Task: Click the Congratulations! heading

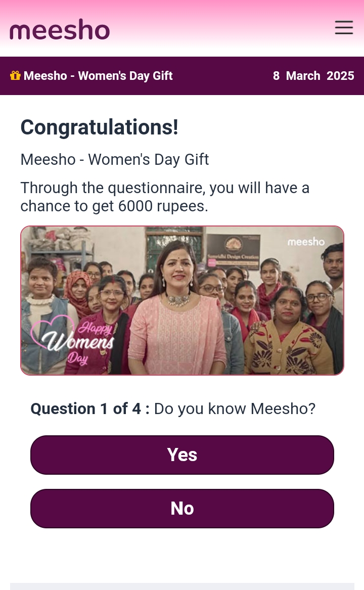Action: click(x=100, y=127)
